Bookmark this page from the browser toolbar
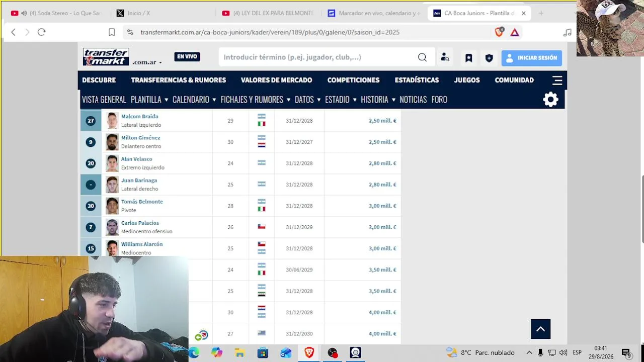Viewport: 644px width, 362px height. (x=112, y=32)
